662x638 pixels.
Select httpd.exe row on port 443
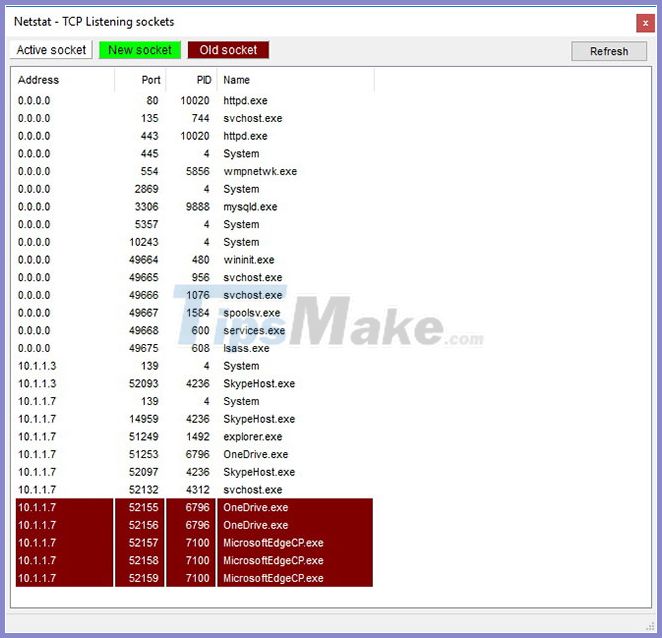tap(194, 136)
